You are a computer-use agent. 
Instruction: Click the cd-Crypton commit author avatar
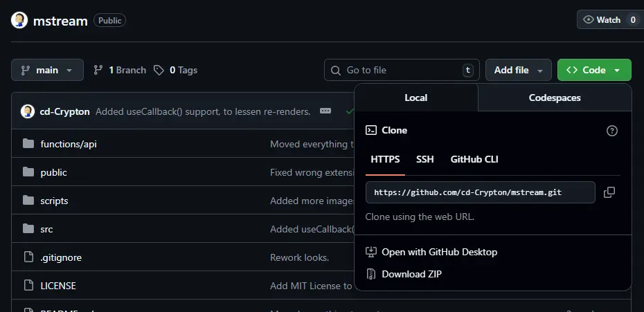(x=28, y=111)
